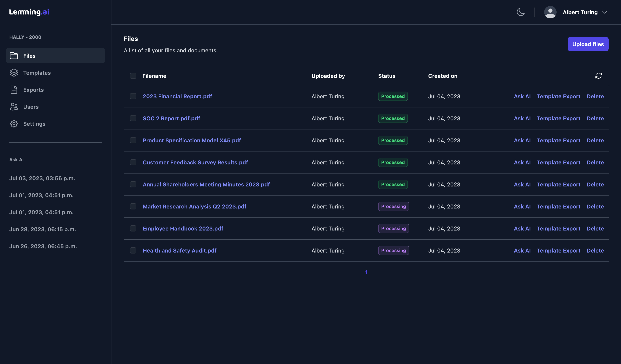
Task: Open Employee Handbook 2023.pdf
Action: tap(183, 229)
